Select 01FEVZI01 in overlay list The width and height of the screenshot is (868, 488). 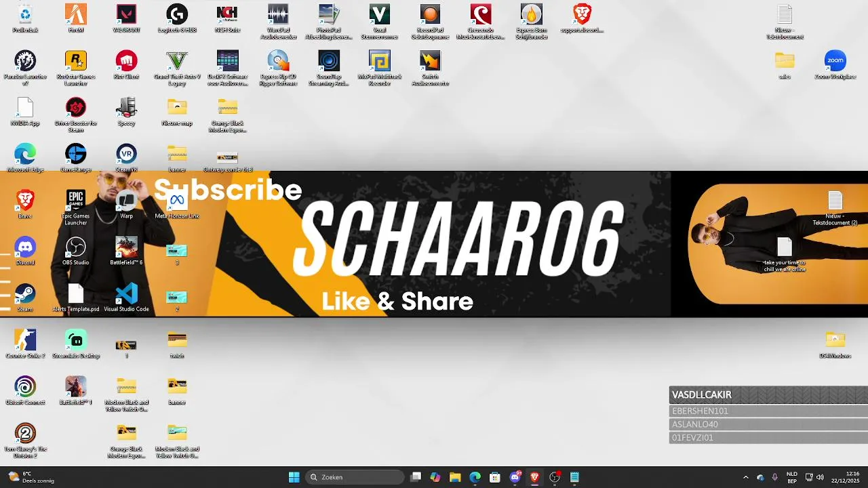coord(692,438)
